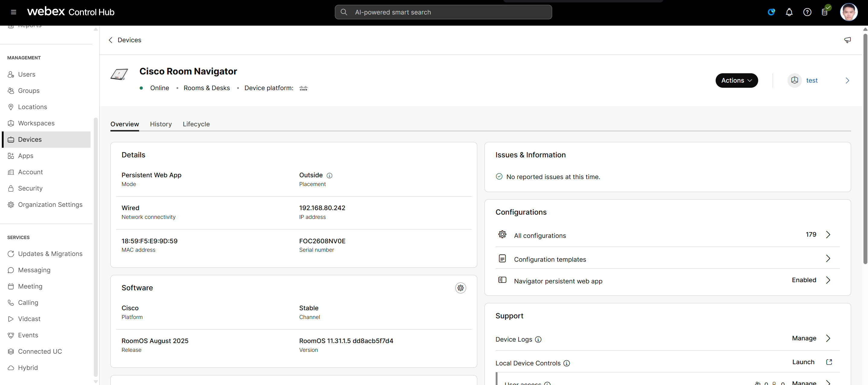Click the Cisco Room Navigator device thumbnail

(x=119, y=74)
